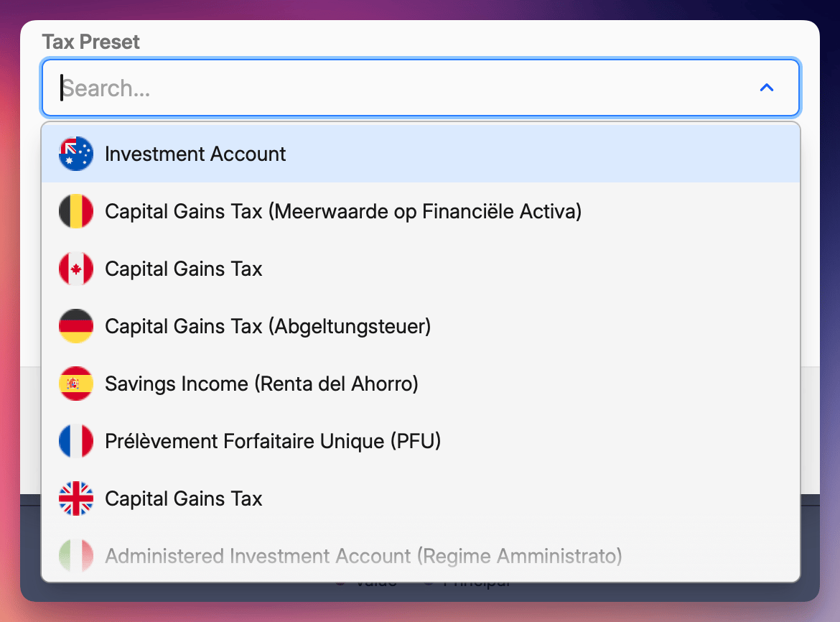840x622 pixels.
Task: Click the Belgian flag icon
Action: 75,210
